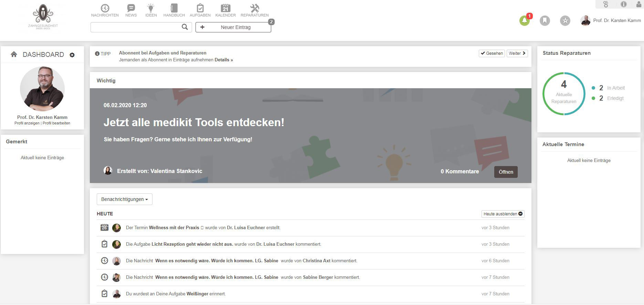Image resolution: width=644 pixels, height=305 pixels.
Task: Click Sabine Berger's name in notifications
Action: point(318,277)
